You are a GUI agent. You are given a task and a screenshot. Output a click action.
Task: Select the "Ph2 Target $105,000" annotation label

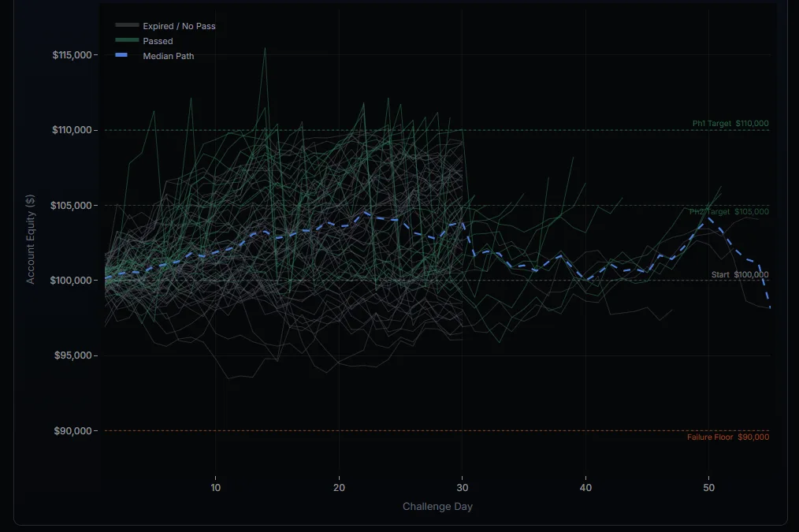729,211
